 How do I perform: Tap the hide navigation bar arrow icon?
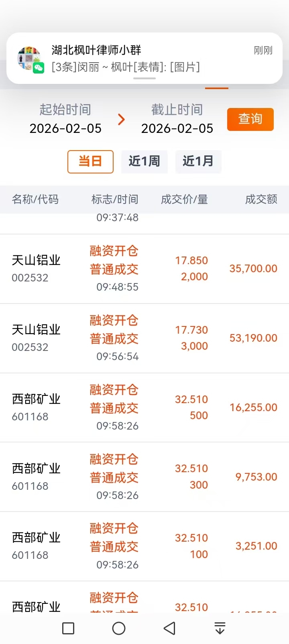point(220,628)
